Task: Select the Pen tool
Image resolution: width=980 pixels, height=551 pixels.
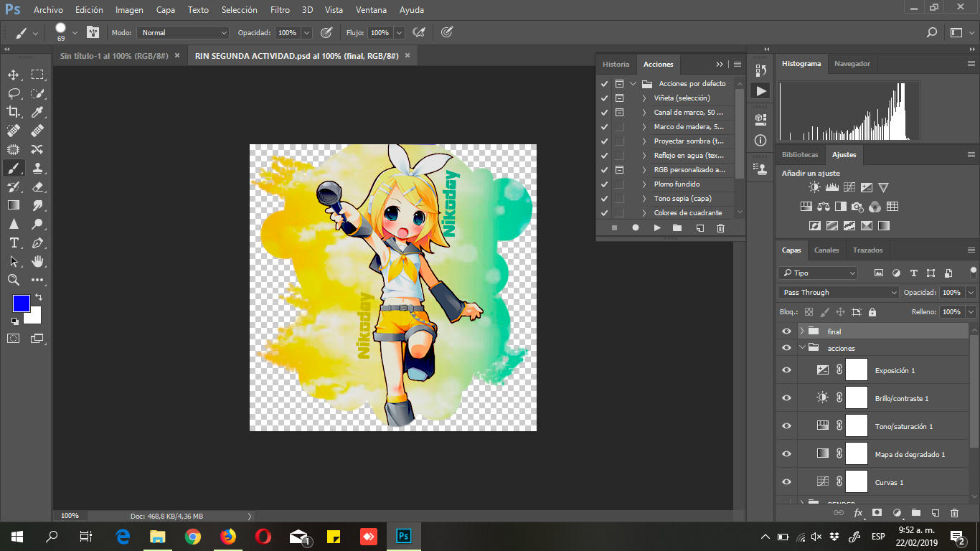Action: click(x=37, y=242)
